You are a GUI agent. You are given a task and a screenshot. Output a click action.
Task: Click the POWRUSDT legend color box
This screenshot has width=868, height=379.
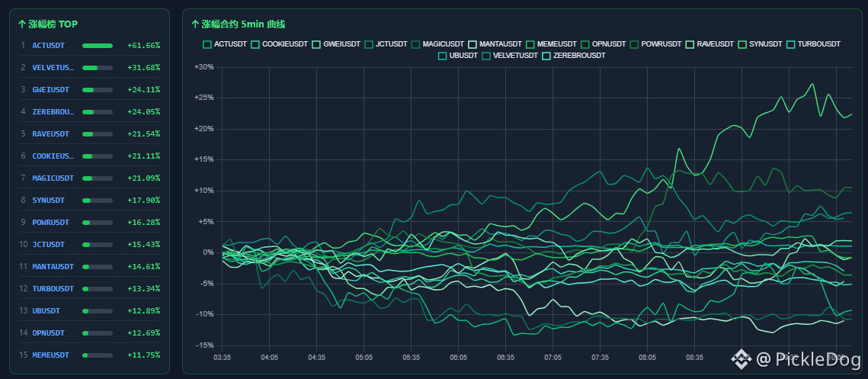pos(634,43)
